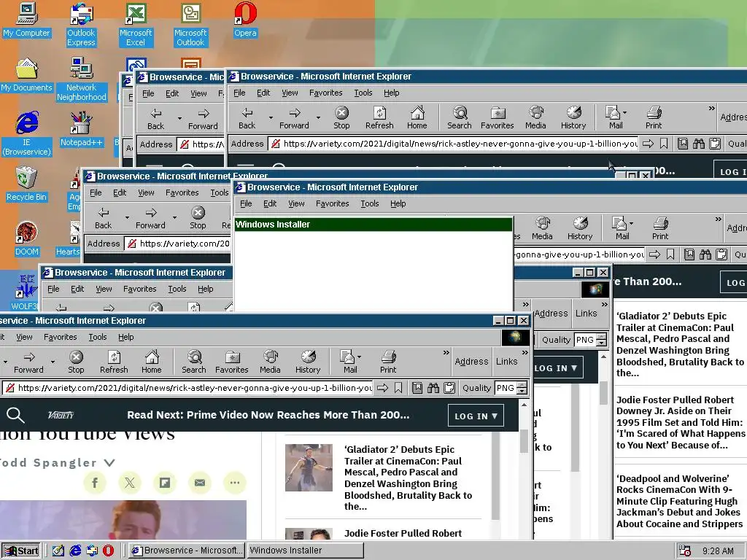Click the taskbar clock showing 9:28 AM

point(719,551)
